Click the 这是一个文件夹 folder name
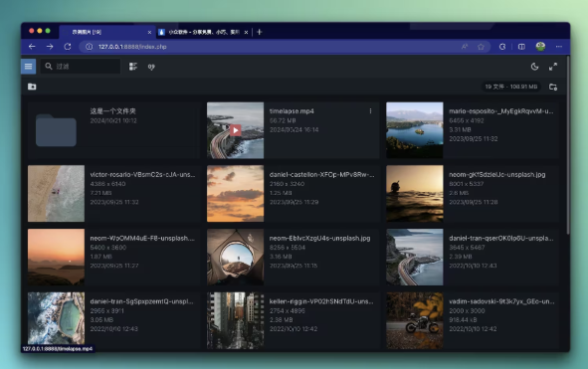This screenshot has width=588, height=369. click(112, 111)
